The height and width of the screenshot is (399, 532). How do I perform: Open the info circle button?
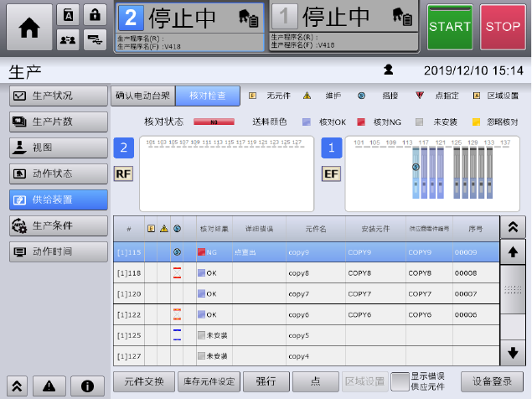[x=87, y=386]
